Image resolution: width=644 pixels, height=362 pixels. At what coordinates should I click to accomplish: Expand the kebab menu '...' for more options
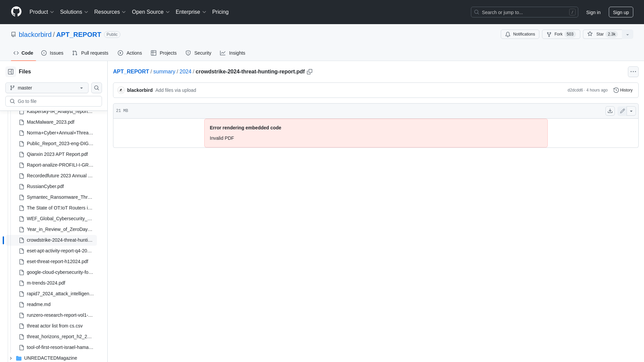(x=633, y=72)
